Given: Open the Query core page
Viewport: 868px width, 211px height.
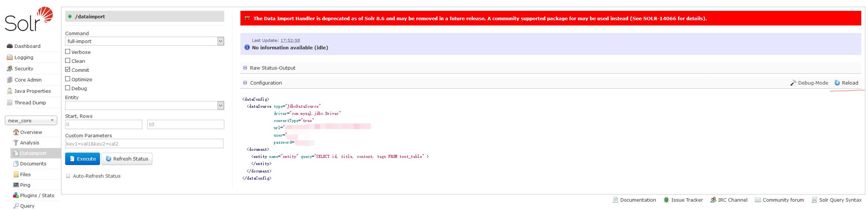Looking at the screenshot, I should point(27,206).
